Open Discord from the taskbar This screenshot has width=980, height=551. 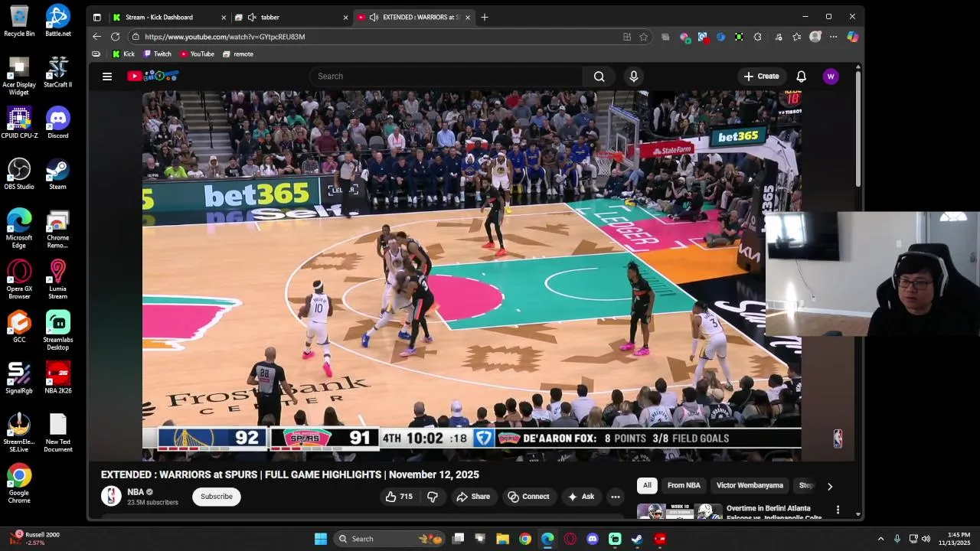pyautogui.click(x=592, y=539)
